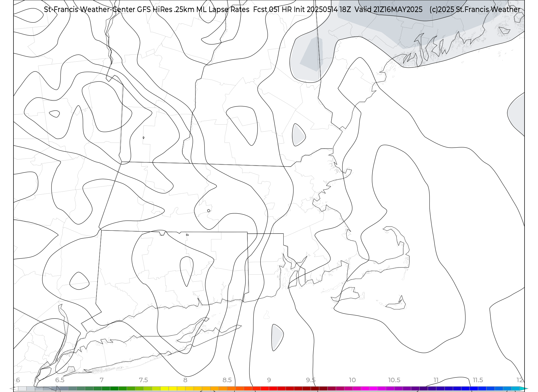This screenshot has height=392, width=538.
Task: Click the colorbar label '11'
Action: (x=436, y=380)
